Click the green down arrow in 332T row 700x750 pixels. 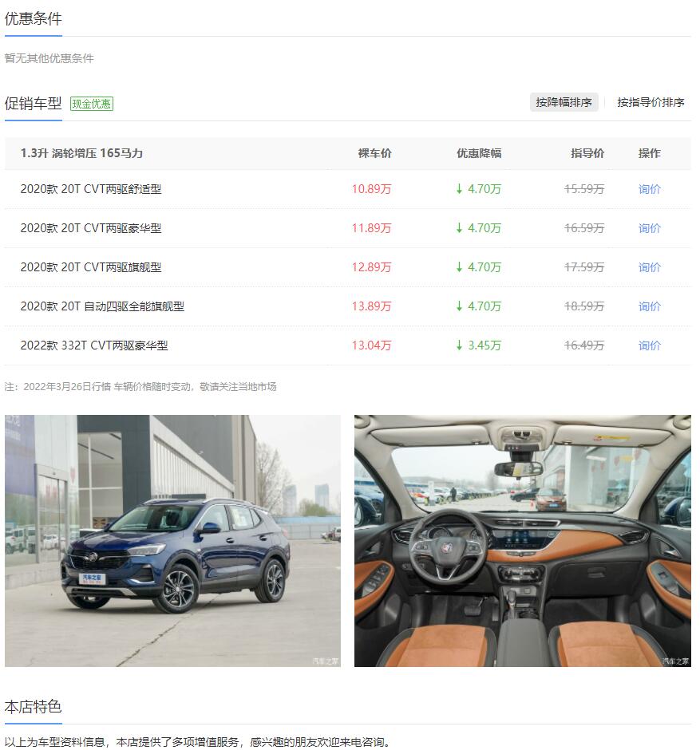[459, 345]
